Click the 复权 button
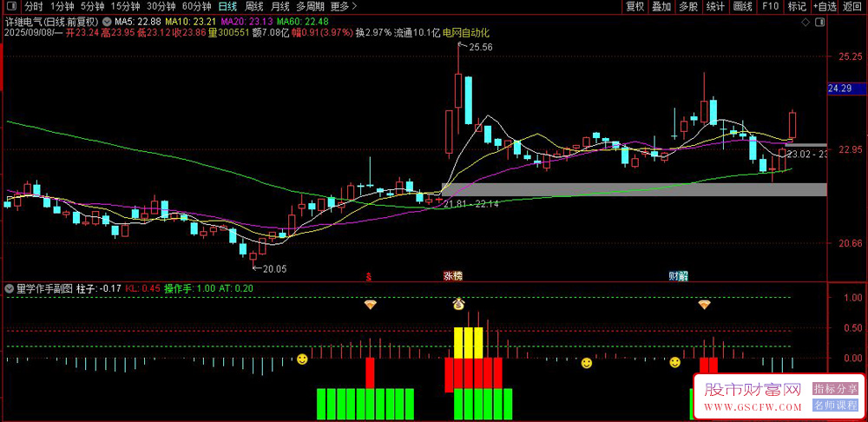This screenshot has width=868, height=422. pos(635,7)
